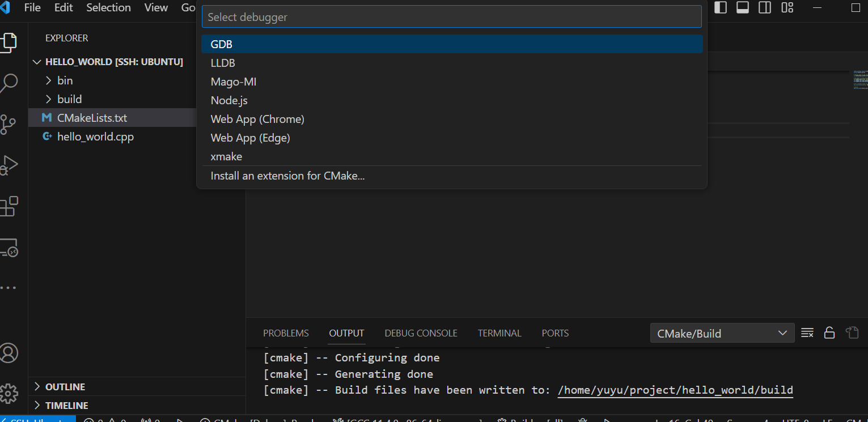Open the Search view in activity bar
Screen dimensions: 868x422
point(8,83)
